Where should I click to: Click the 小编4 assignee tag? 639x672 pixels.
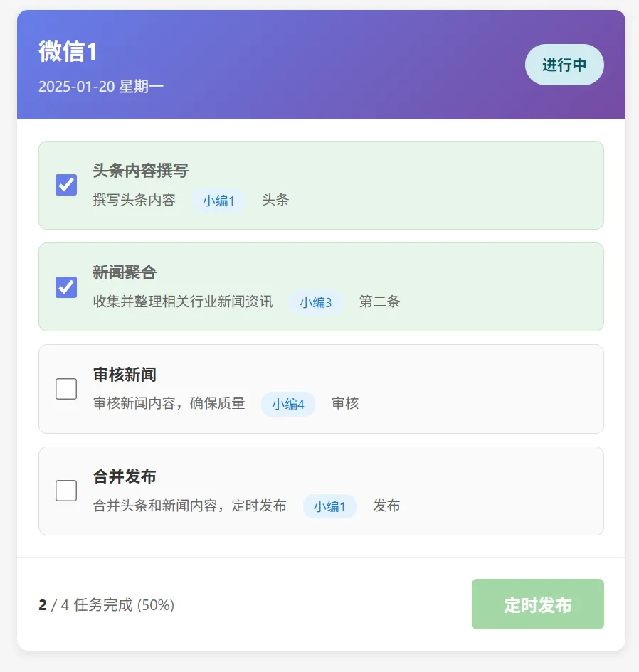(x=287, y=405)
